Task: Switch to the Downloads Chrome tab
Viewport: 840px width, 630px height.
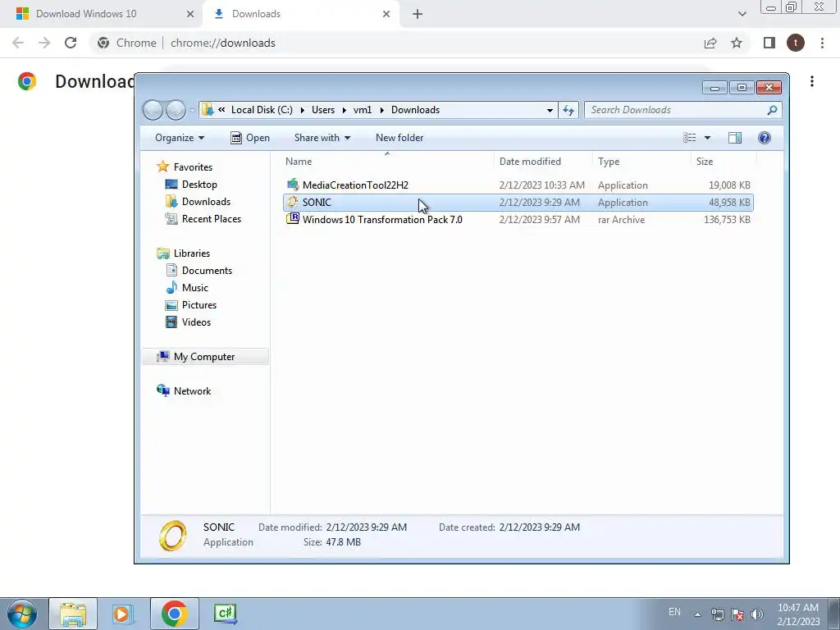Action: coord(300,14)
